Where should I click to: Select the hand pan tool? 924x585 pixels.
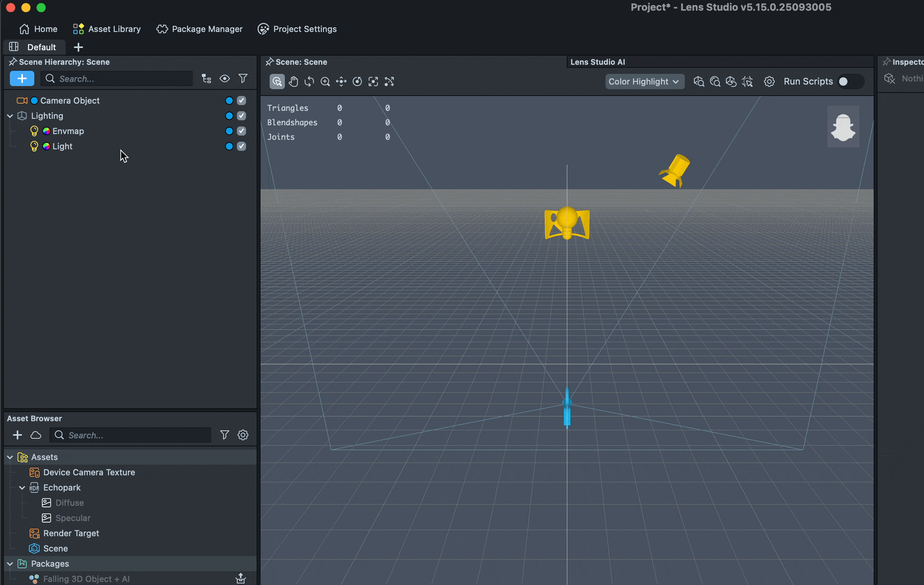click(293, 81)
